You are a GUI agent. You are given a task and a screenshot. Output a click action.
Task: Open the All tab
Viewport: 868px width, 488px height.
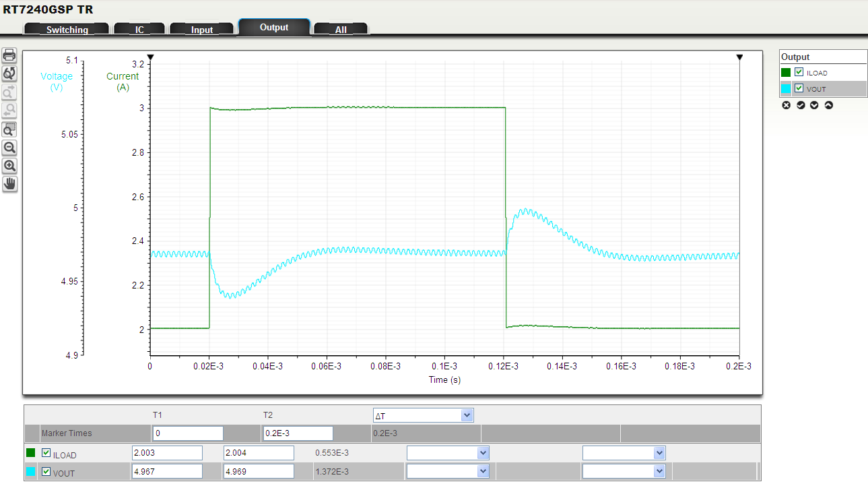tap(341, 29)
